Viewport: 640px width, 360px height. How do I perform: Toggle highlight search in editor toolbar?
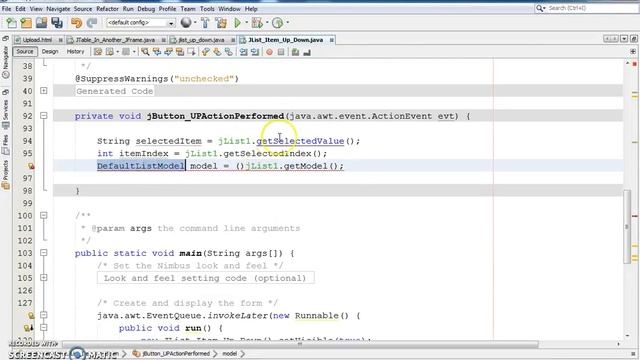tap(180, 52)
